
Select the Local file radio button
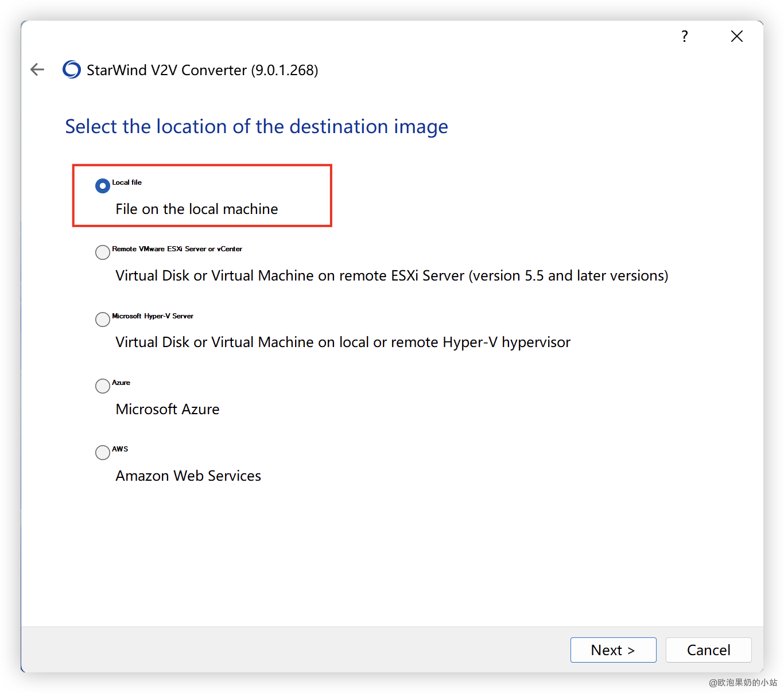click(103, 186)
